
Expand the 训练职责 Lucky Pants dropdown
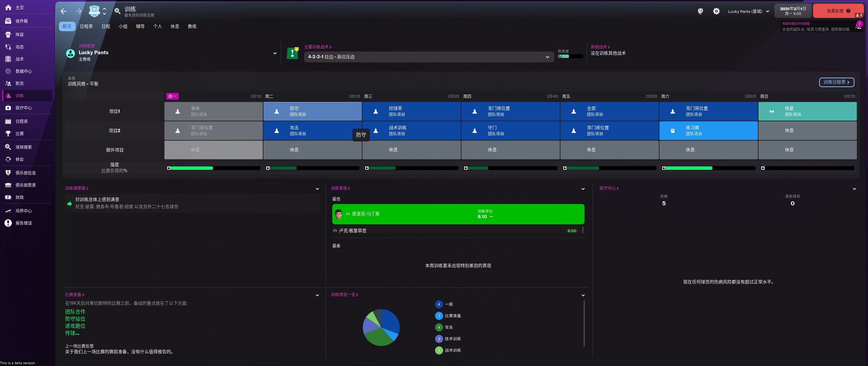(x=275, y=53)
